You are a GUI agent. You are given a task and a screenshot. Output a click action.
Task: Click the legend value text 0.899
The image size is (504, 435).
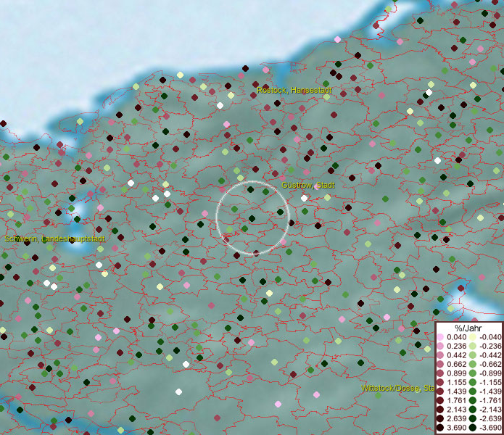[x=456, y=373]
